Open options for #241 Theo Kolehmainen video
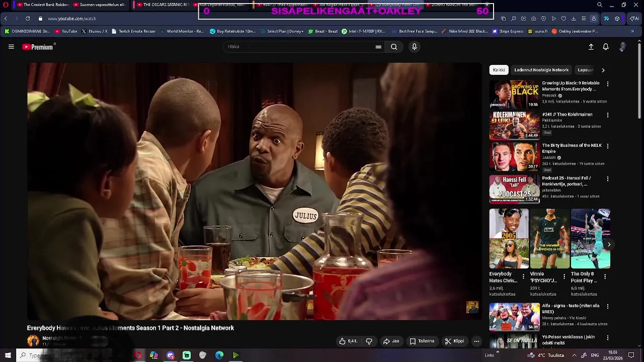Viewport: 644px width, 362px height. (607, 115)
